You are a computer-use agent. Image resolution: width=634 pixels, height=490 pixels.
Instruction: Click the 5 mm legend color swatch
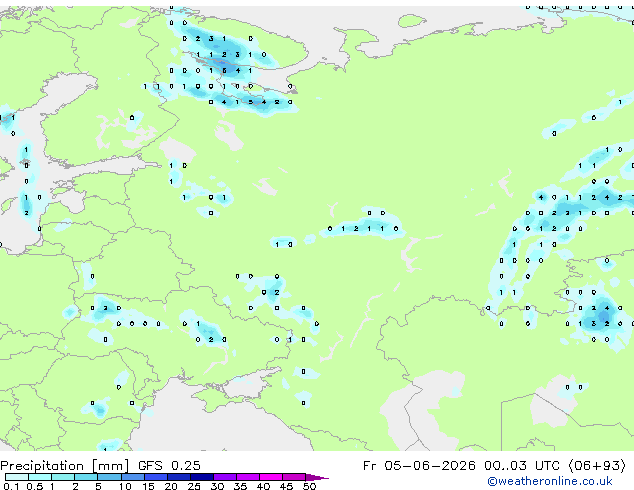coord(109,477)
